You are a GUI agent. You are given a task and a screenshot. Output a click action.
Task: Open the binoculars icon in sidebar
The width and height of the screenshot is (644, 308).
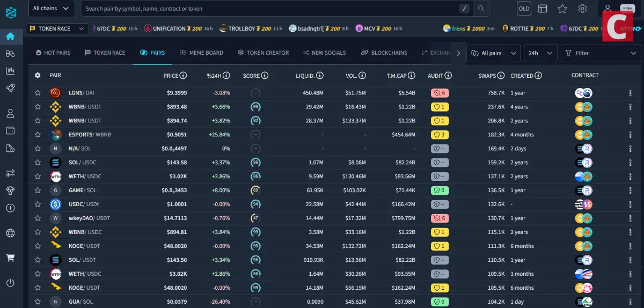click(10, 54)
